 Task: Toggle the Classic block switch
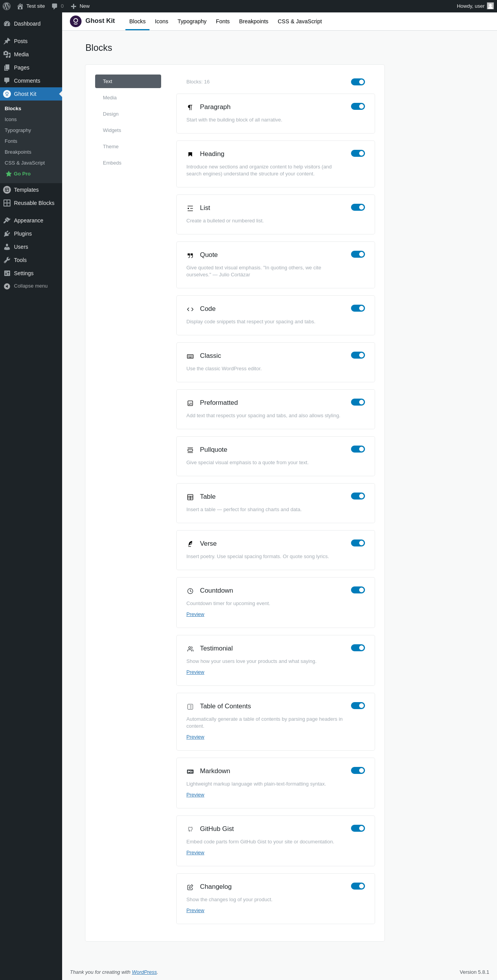pos(358,355)
